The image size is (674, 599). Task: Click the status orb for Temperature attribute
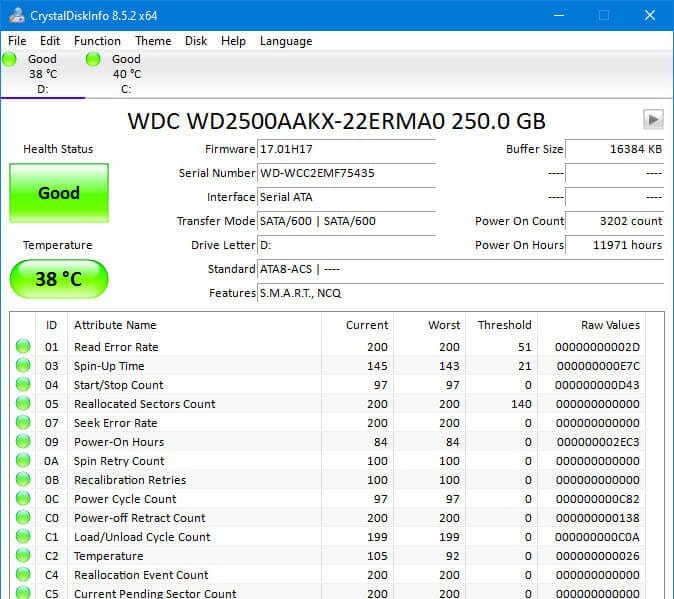23,555
